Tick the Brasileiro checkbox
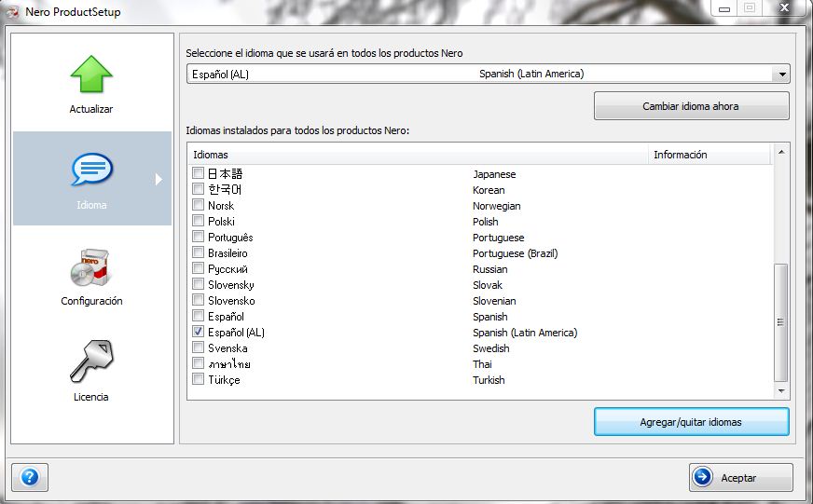 coord(198,252)
